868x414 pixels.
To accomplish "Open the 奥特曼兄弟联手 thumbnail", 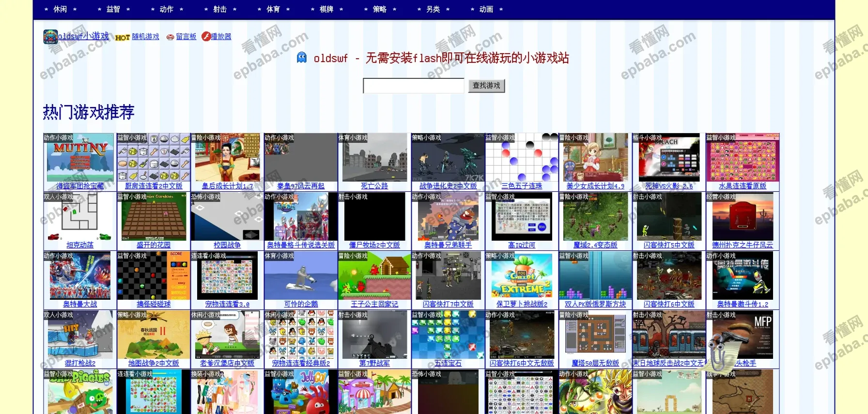I will tap(448, 217).
